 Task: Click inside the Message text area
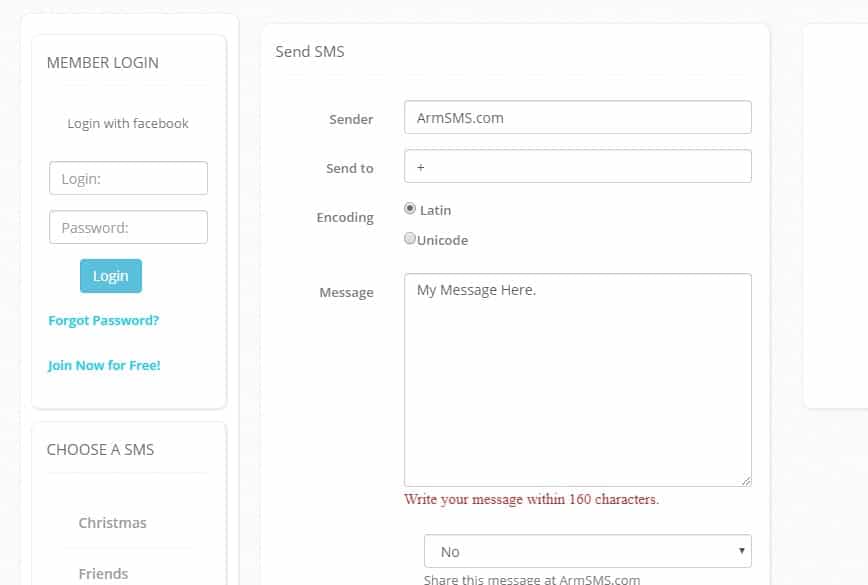point(577,380)
